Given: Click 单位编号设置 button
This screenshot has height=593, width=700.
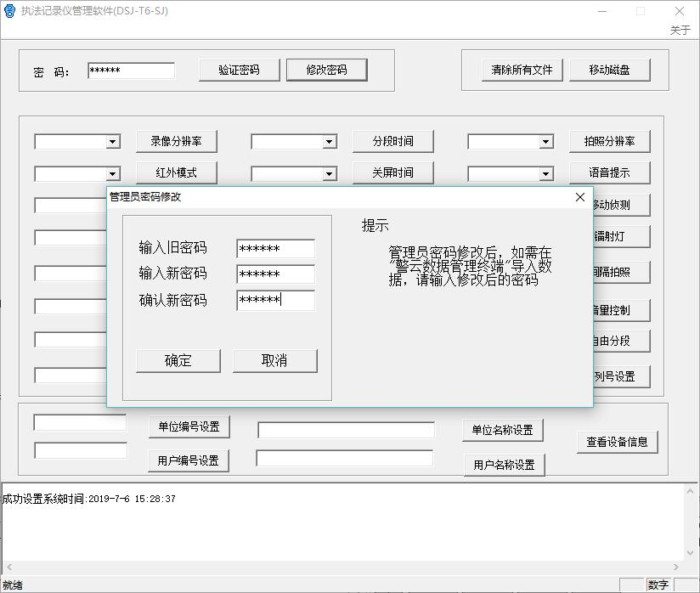Looking at the screenshot, I should pyautogui.click(x=189, y=426).
